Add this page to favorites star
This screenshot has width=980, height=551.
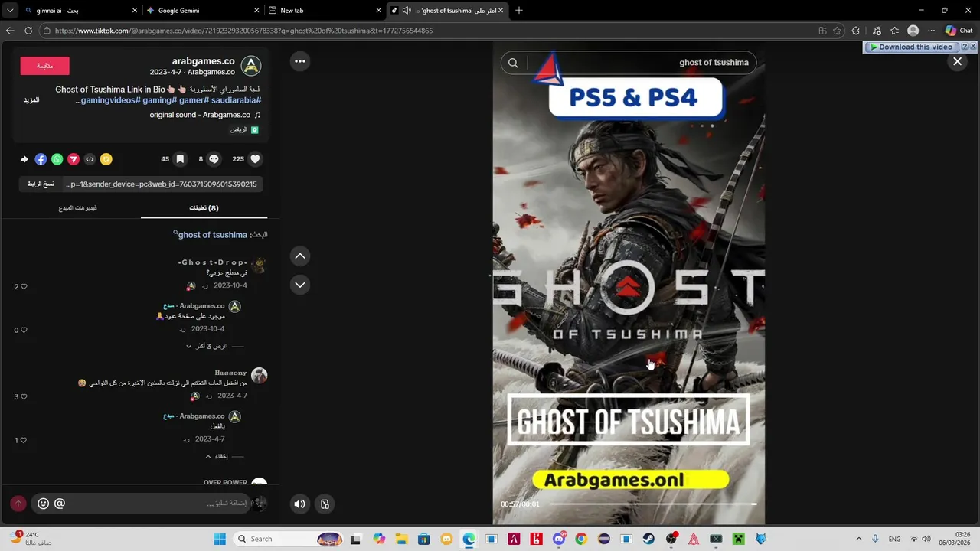(x=837, y=31)
